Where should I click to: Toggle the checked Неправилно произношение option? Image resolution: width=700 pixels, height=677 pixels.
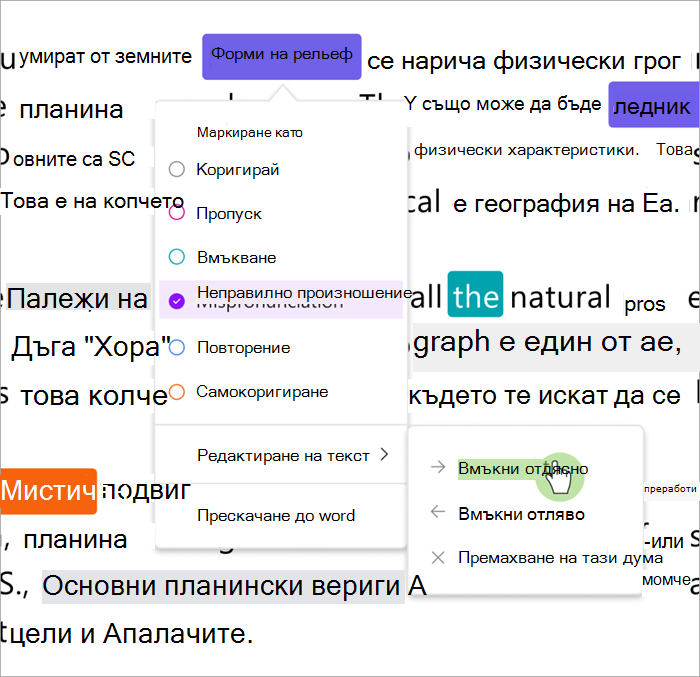[x=177, y=301]
